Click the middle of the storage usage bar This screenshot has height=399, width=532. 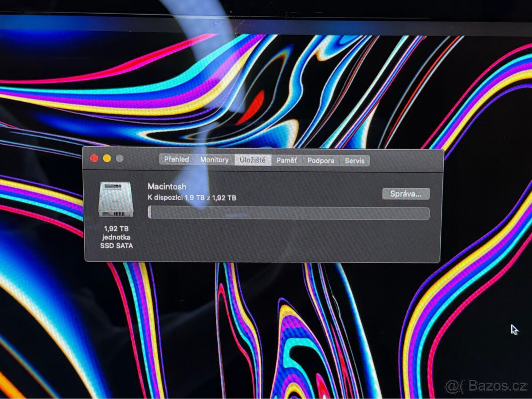point(288,213)
